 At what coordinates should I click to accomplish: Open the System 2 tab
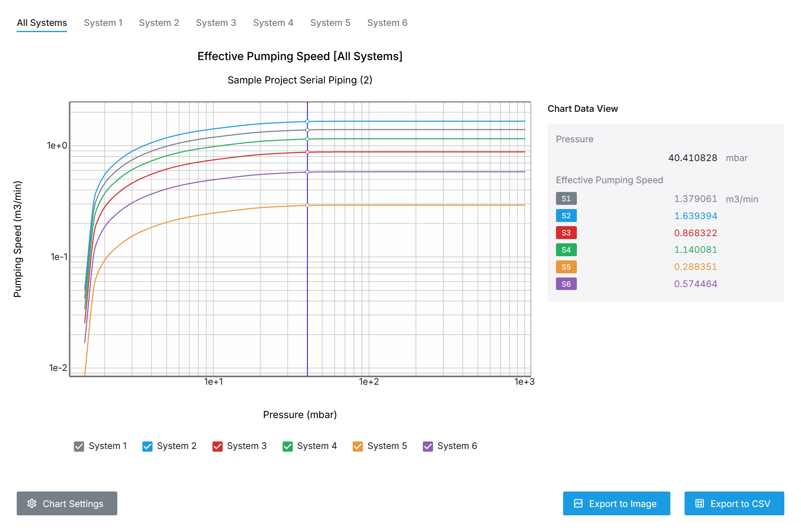coord(159,23)
